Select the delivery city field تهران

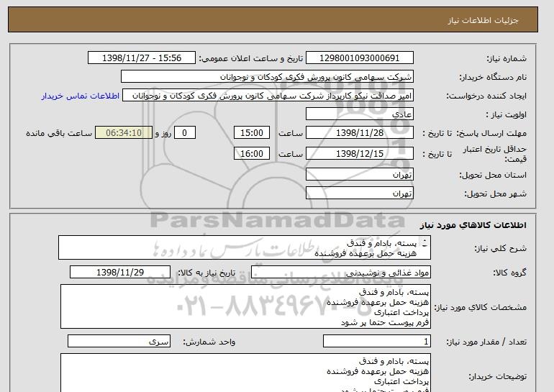(359, 193)
